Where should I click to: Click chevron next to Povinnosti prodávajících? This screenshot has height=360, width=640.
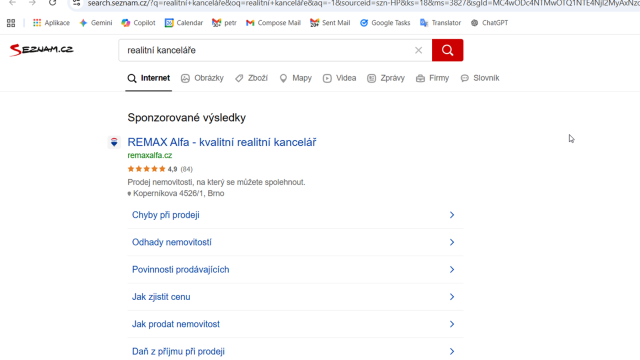tap(452, 270)
